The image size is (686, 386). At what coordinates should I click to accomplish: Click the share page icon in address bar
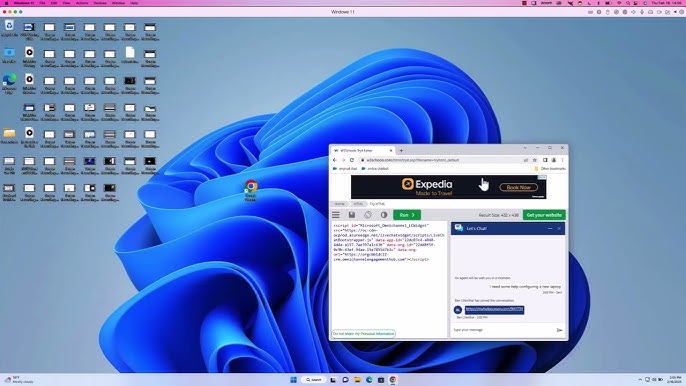pyautogui.click(x=526, y=160)
